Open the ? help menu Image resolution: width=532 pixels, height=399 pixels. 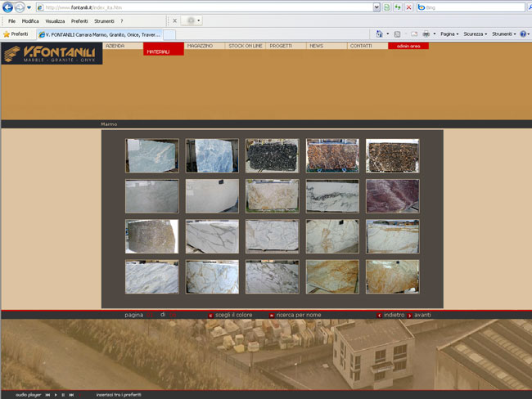point(122,21)
